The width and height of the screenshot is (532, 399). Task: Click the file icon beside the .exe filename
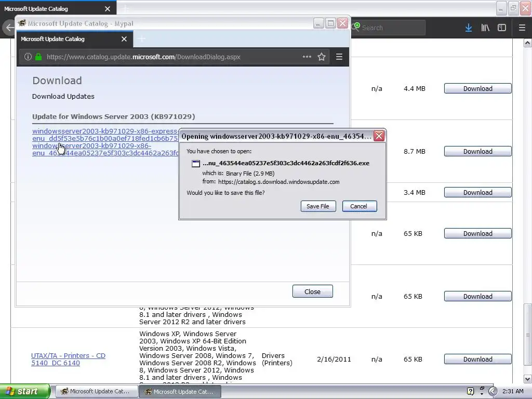pos(196,164)
